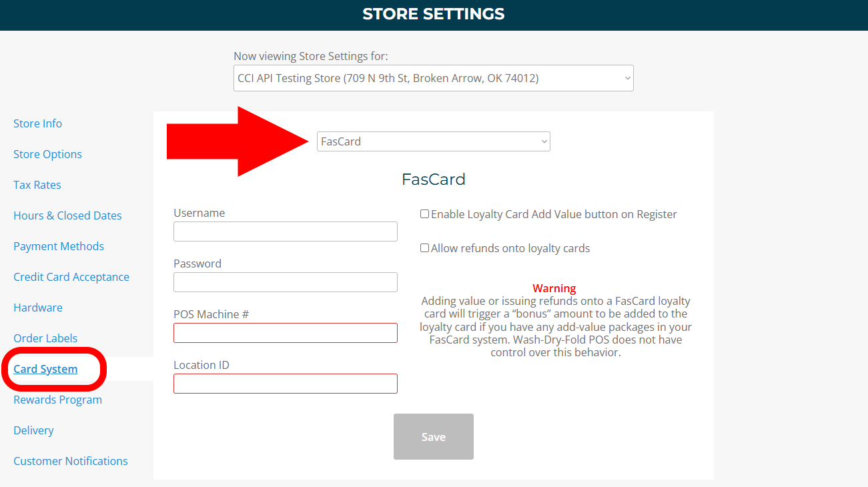This screenshot has width=868, height=487.
Task: Enable Loyalty Card Add Value button checkbox
Action: [424, 214]
